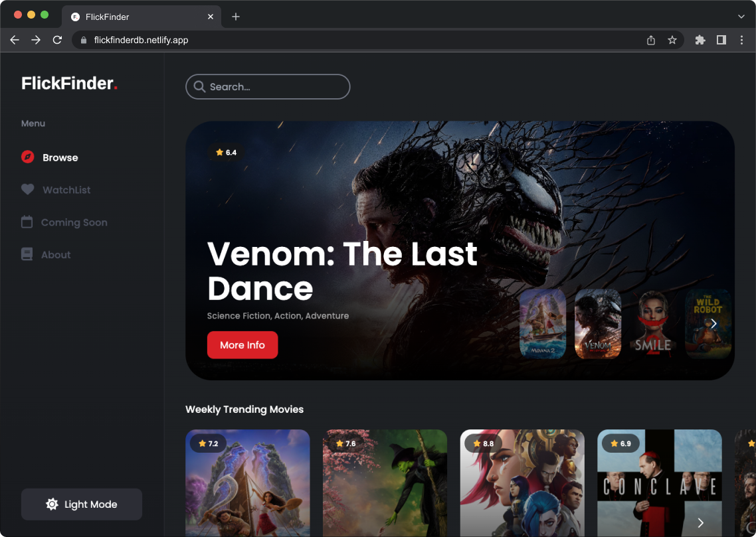Viewport: 756px width, 537px height.
Task: Select the Moana 2 carousel thumbnail
Action: (x=543, y=324)
